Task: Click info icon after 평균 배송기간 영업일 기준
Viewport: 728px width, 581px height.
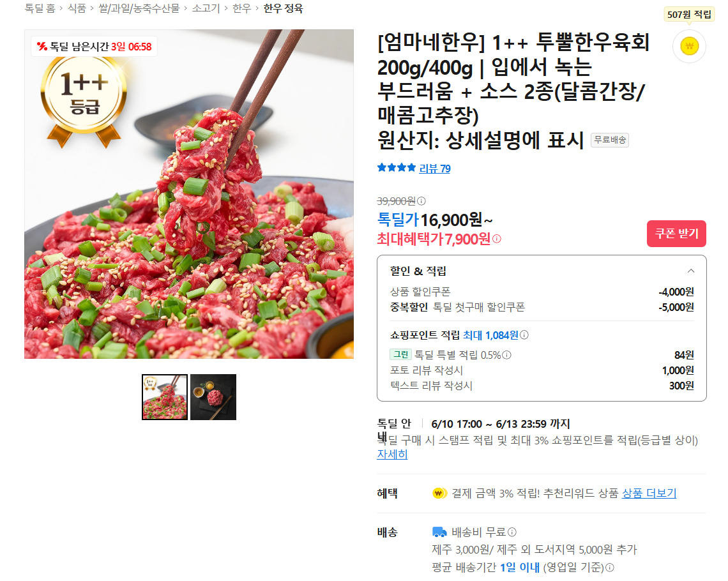Action: pyautogui.click(x=610, y=567)
